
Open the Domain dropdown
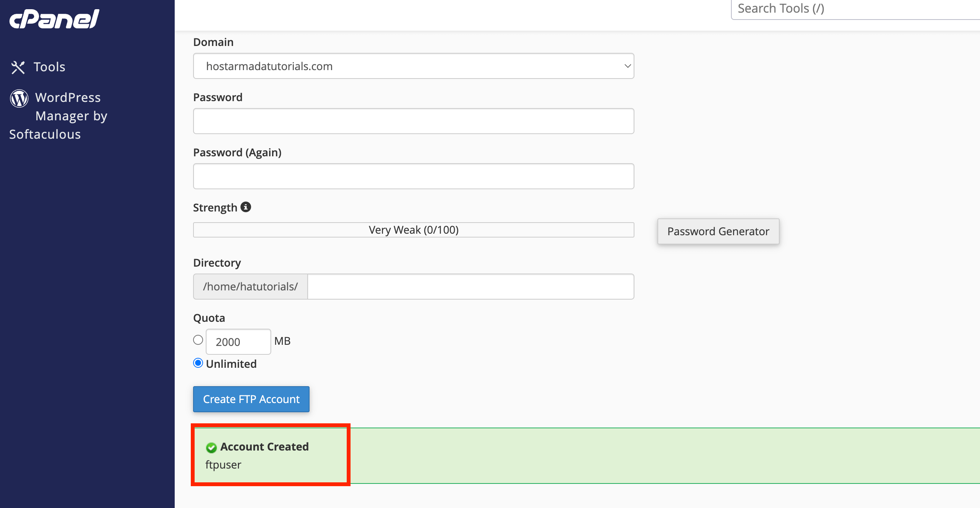tap(413, 66)
